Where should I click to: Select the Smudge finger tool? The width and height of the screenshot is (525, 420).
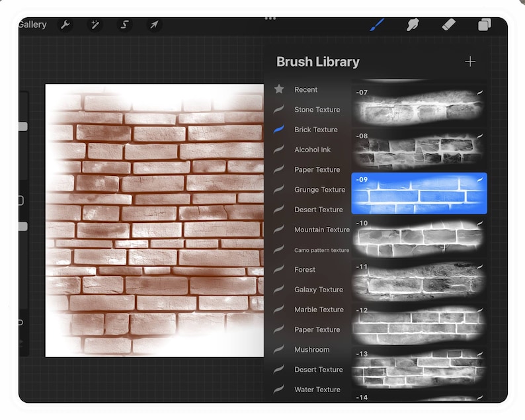click(x=413, y=24)
